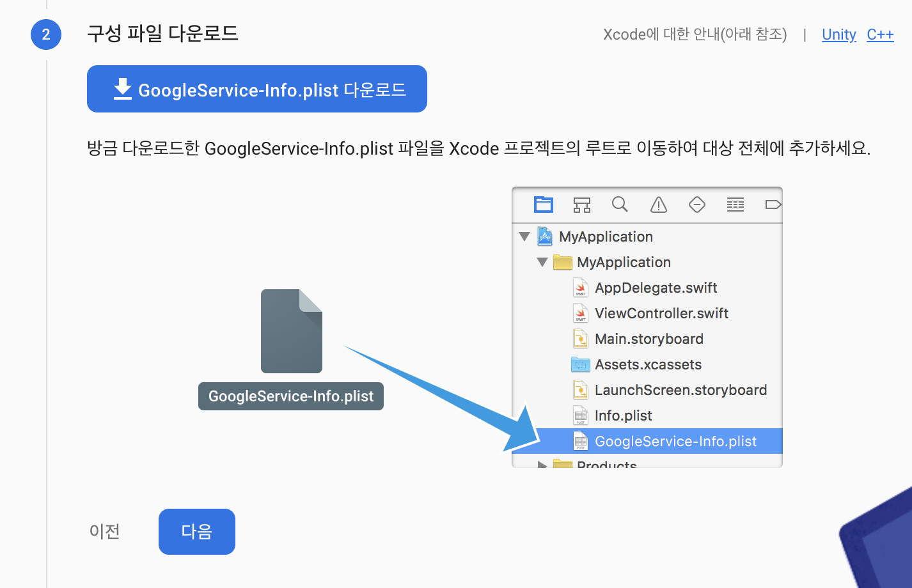Click the ViewController.swift Swift file icon
Viewport: 912px width, 588px height.
[x=581, y=313]
